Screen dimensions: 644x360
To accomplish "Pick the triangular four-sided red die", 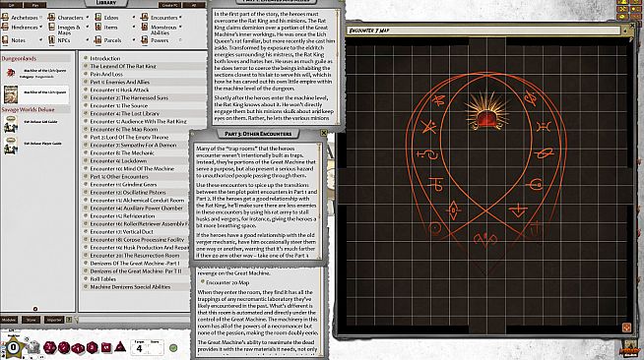I will [x=120, y=347].
